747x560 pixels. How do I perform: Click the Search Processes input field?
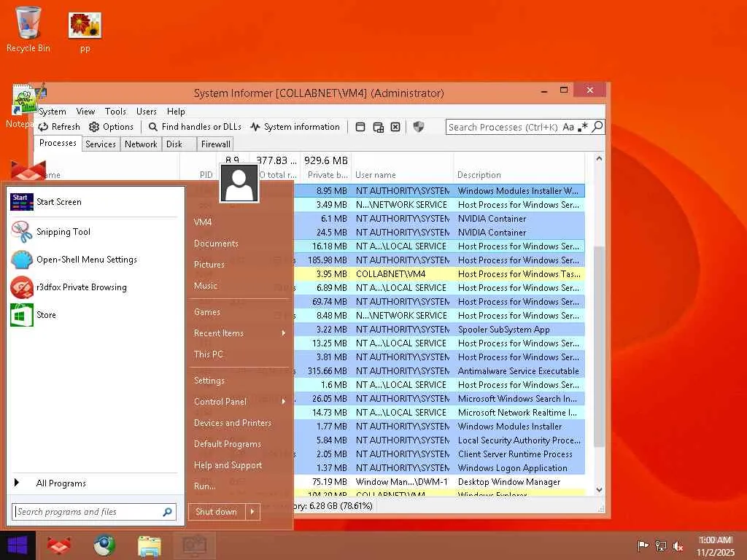[503, 127]
